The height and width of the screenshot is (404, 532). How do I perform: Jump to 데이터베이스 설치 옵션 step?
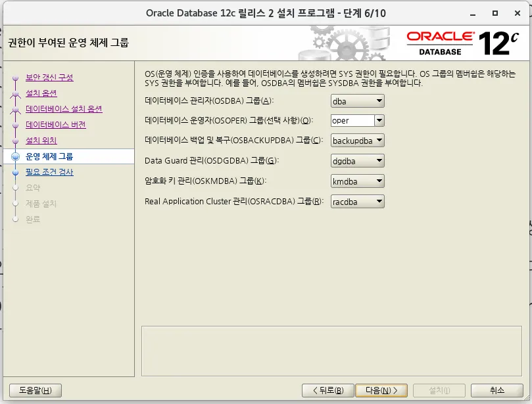pyautogui.click(x=64, y=109)
